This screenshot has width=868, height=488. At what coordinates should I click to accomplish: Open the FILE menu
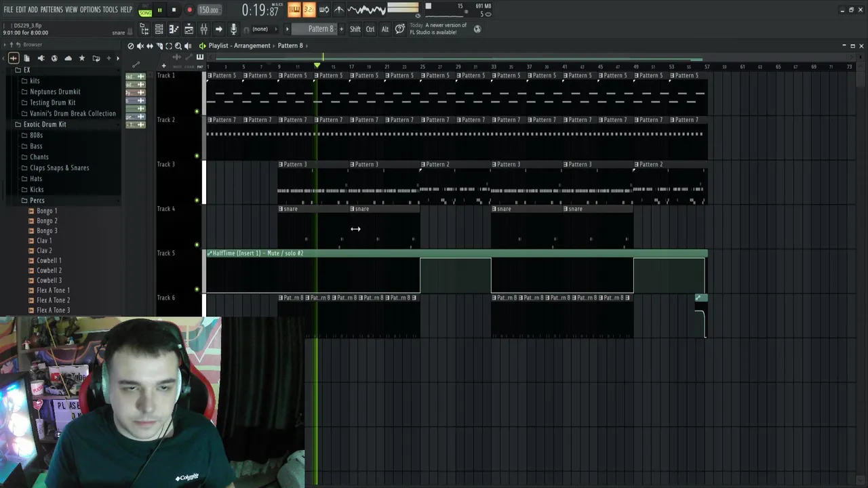8,9
